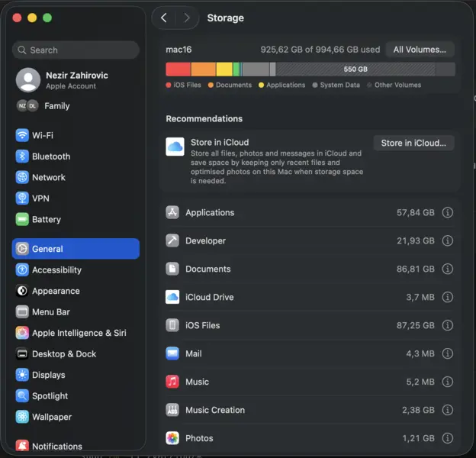Open the Appearance icon in sidebar
The height and width of the screenshot is (458, 476).
pyautogui.click(x=22, y=291)
